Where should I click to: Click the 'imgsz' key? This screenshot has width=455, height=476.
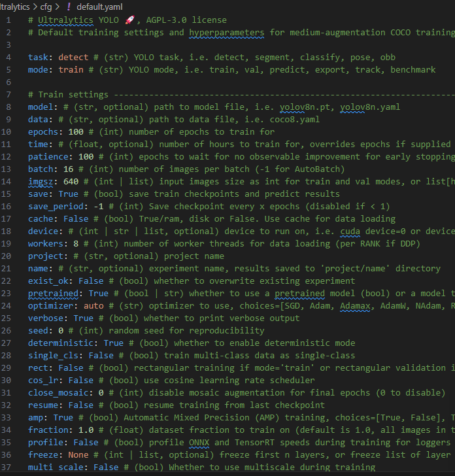(x=41, y=182)
